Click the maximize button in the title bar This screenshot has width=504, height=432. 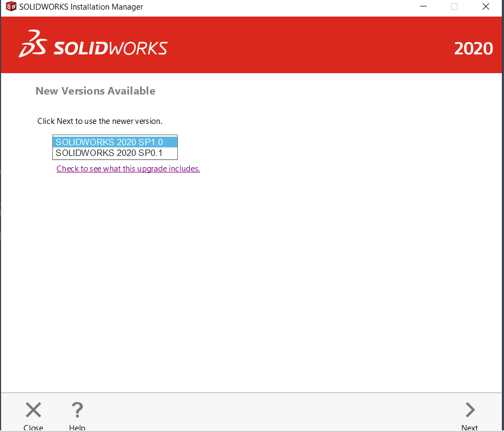pyautogui.click(x=454, y=6)
